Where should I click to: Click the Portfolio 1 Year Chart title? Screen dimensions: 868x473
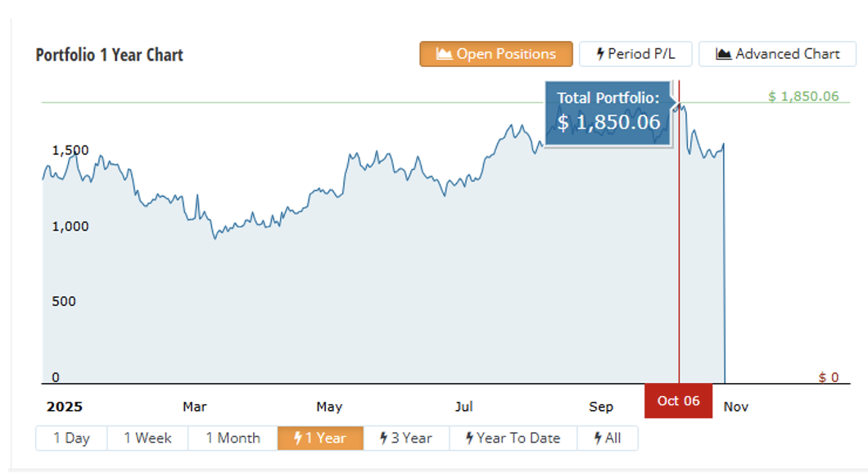[110, 55]
